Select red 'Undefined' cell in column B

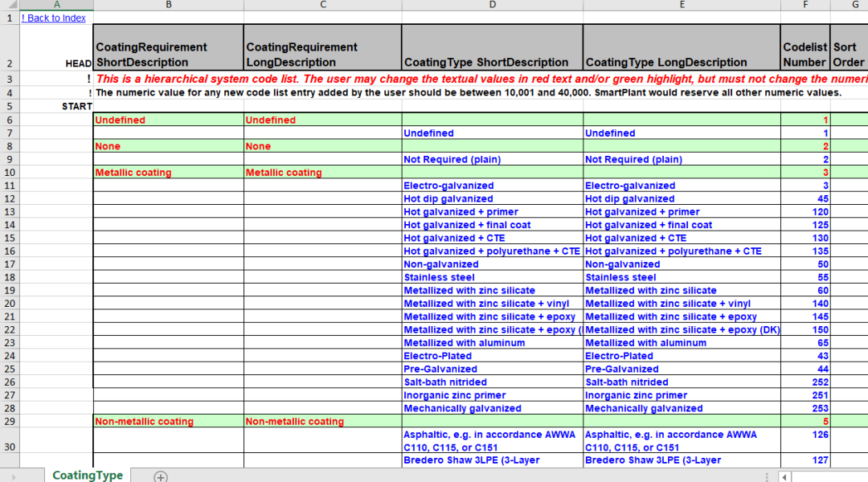tap(168, 120)
